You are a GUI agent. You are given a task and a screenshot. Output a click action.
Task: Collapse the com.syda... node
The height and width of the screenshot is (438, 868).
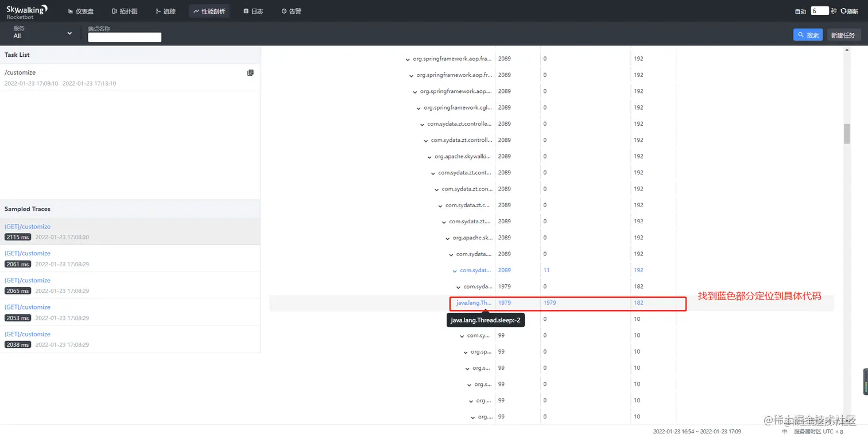(x=458, y=287)
